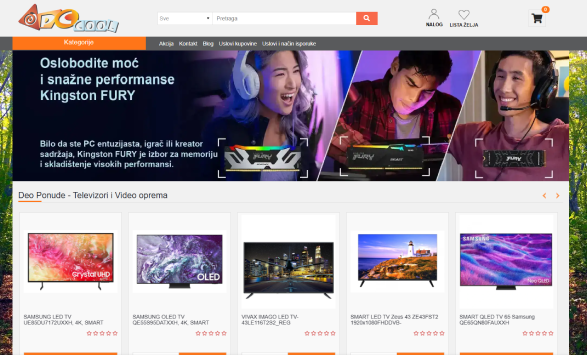Open the Kontakt menu item
This screenshot has width=587, height=361.
click(x=188, y=44)
